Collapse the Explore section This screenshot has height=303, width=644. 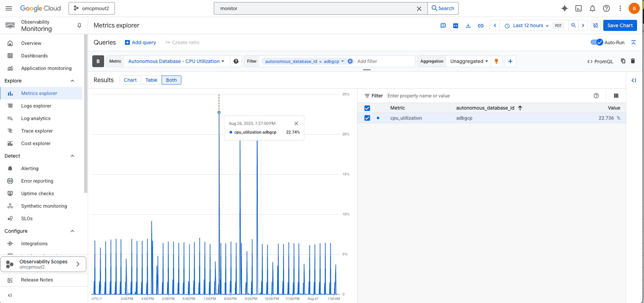72,81
